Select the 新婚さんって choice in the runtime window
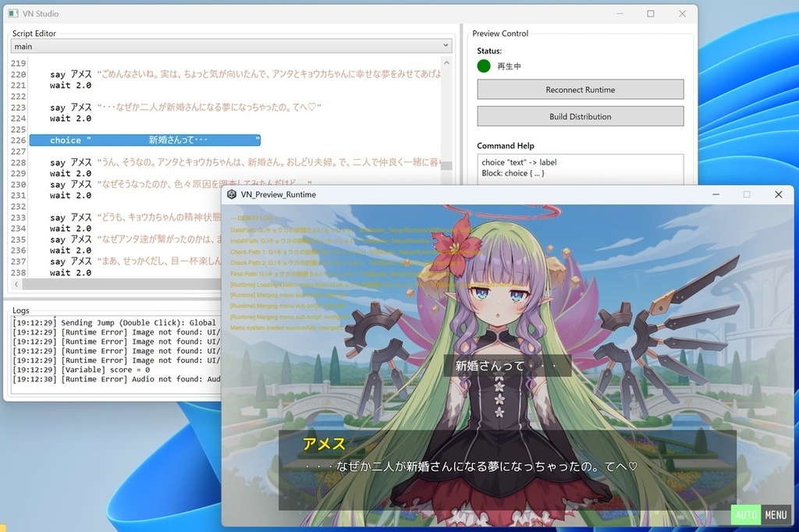This screenshot has height=532, width=799. pyautogui.click(x=506, y=365)
